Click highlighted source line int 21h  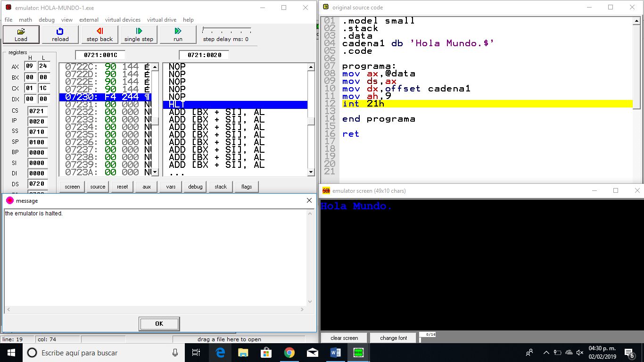click(x=487, y=104)
